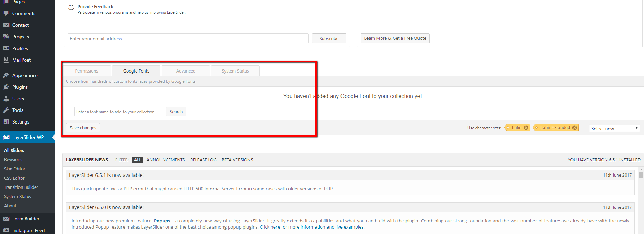Open the About submenu item
The height and width of the screenshot is (234, 644).
[10, 206]
